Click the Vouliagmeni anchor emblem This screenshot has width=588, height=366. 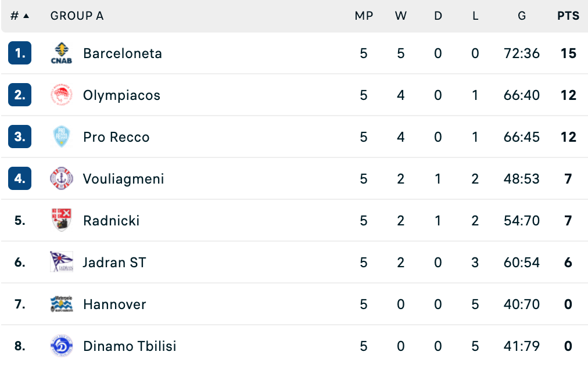(x=62, y=178)
